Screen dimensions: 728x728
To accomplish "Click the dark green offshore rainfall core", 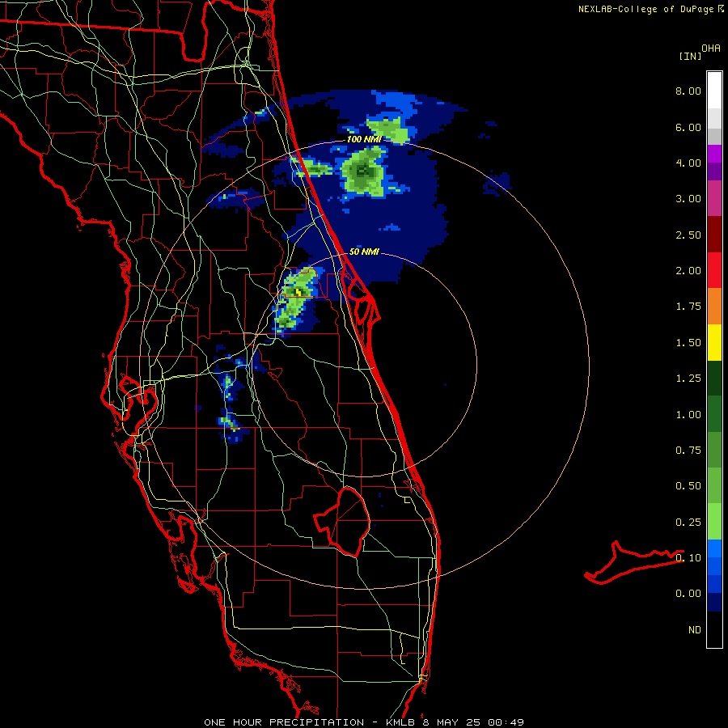I will (x=362, y=171).
